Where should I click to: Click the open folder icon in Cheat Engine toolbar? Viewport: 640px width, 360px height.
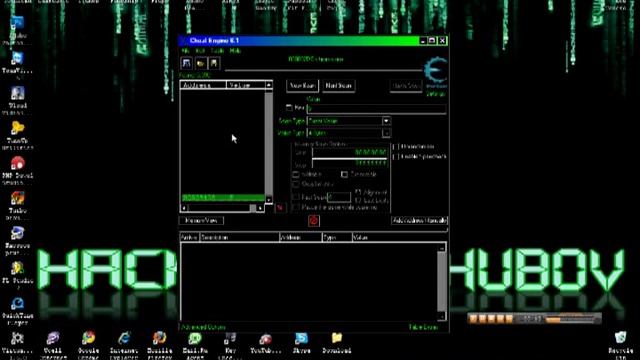click(200, 63)
